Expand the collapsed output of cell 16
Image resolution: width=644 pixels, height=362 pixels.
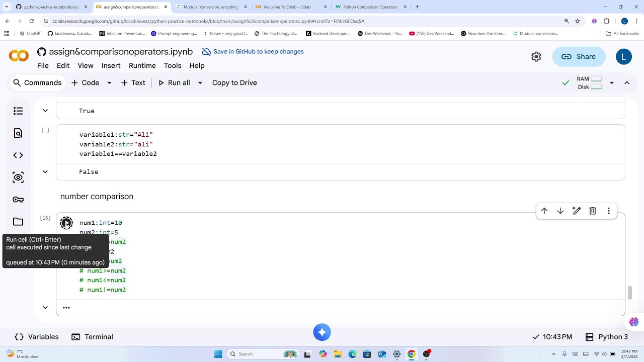[45, 307]
